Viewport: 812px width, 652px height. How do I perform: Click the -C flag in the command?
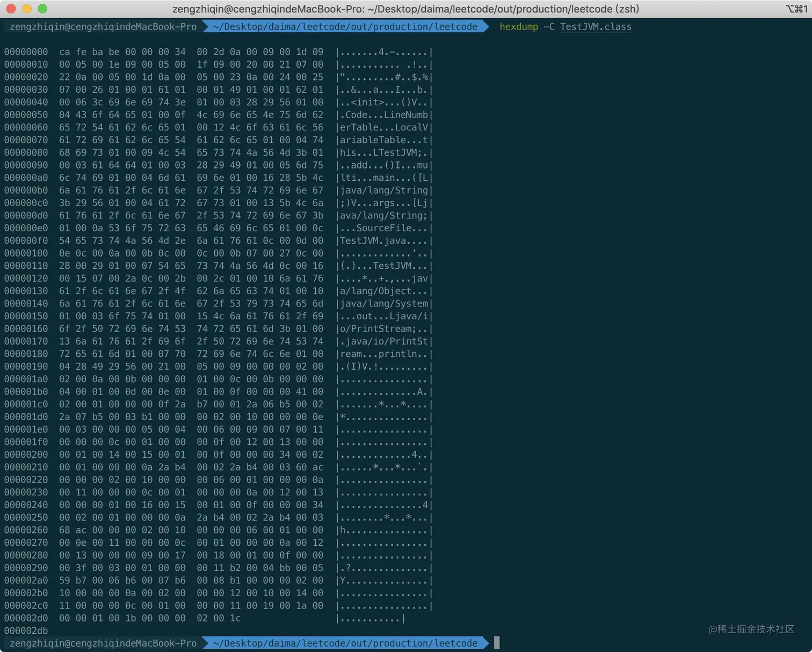click(549, 27)
